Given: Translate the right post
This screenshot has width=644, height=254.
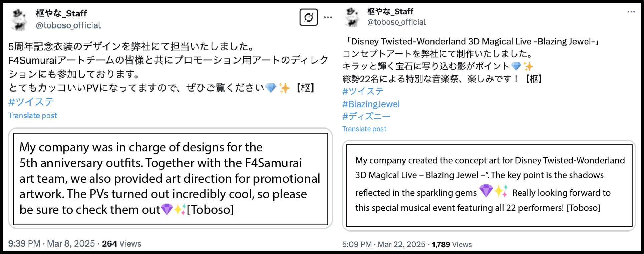Looking at the screenshot, I should tap(364, 129).
